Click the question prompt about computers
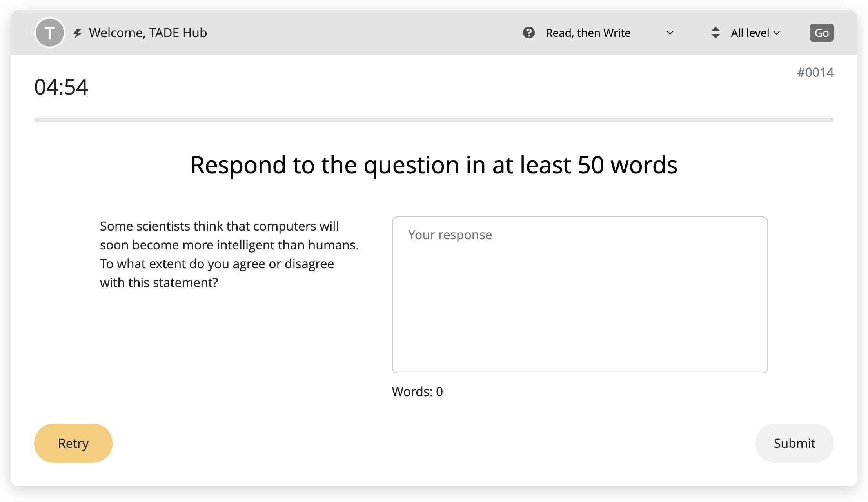868x502 pixels. coord(229,254)
